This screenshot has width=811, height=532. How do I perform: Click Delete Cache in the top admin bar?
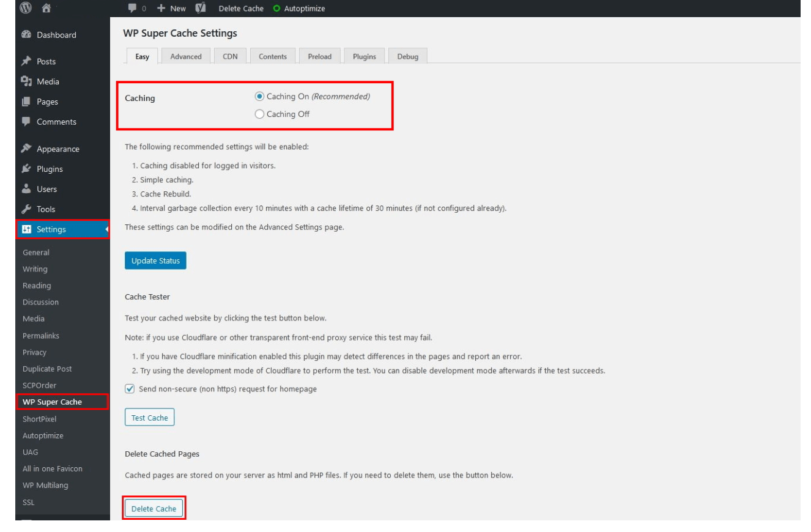tap(241, 9)
